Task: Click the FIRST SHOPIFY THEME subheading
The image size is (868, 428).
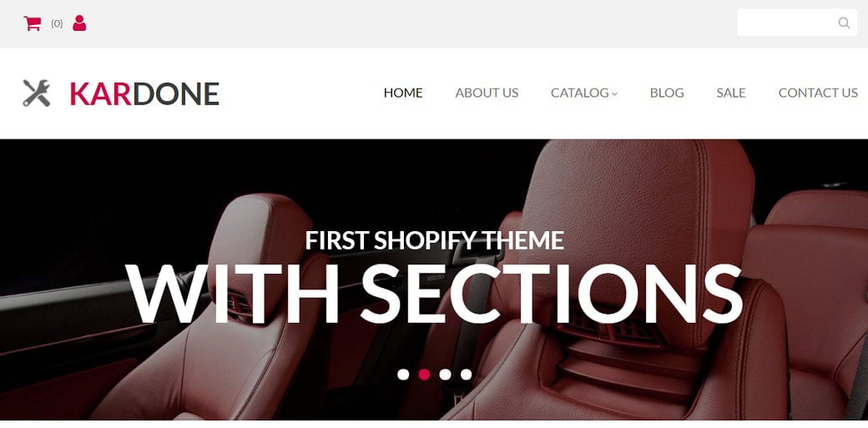Action: point(435,240)
